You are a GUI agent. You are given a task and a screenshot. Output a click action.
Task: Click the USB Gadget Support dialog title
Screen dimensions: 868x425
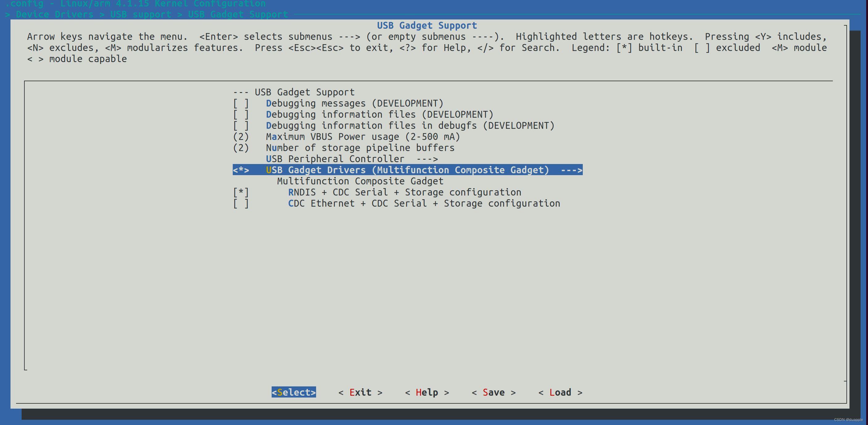point(427,26)
